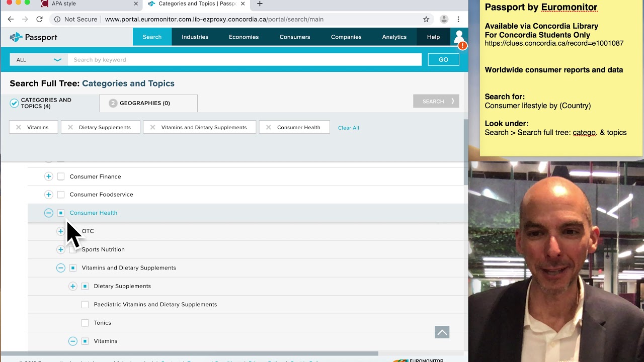The image size is (644, 362).
Task: Focus the Search by keyword field
Action: tap(245, 59)
